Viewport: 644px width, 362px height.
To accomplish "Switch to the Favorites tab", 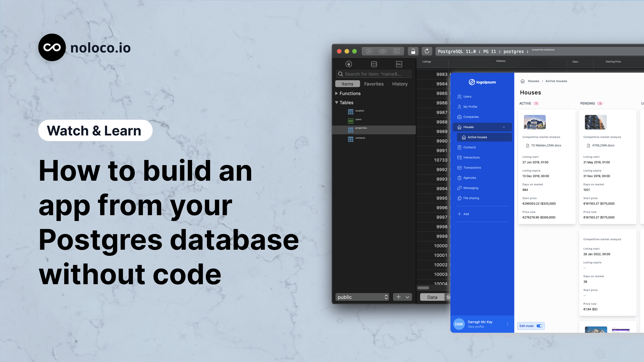I will coord(374,84).
